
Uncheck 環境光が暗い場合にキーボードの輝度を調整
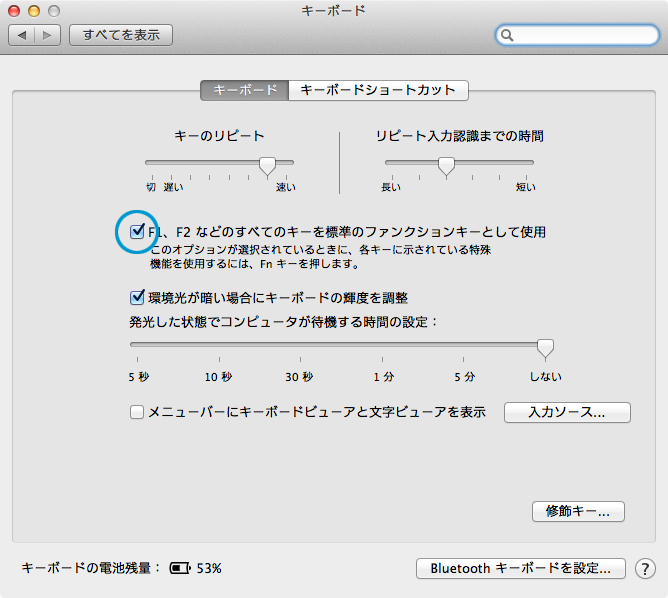(138, 297)
